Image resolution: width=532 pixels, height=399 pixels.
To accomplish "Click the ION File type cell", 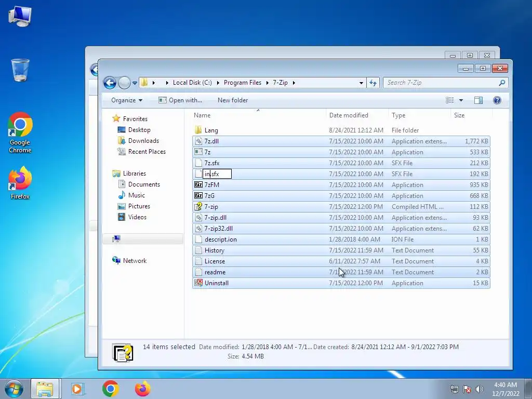I will pos(403,239).
